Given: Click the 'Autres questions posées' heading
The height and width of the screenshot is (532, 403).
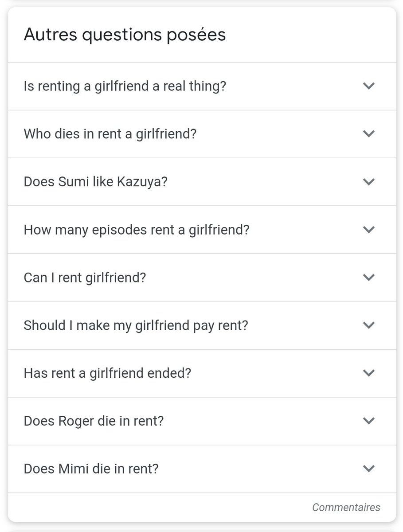Looking at the screenshot, I should pyautogui.click(x=125, y=35).
